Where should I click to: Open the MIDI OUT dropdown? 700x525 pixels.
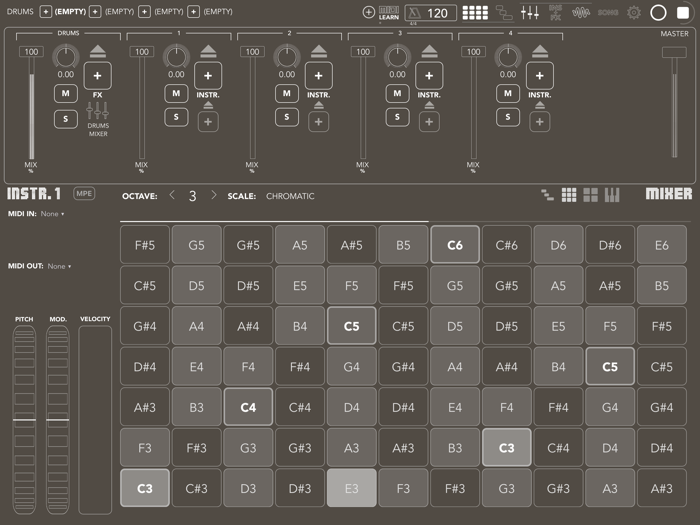(x=59, y=266)
